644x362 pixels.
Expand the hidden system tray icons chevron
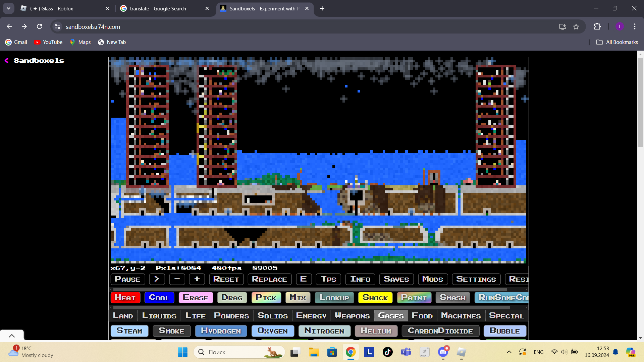[509, 352]
